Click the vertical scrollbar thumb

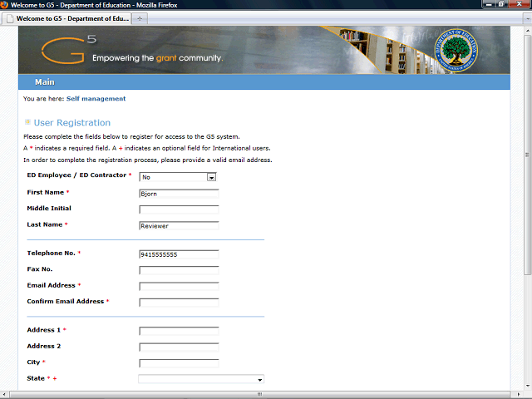527,155
